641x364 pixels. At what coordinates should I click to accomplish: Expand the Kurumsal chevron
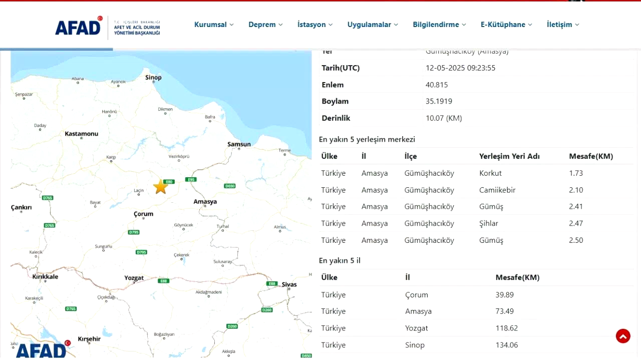click(231, 25)
